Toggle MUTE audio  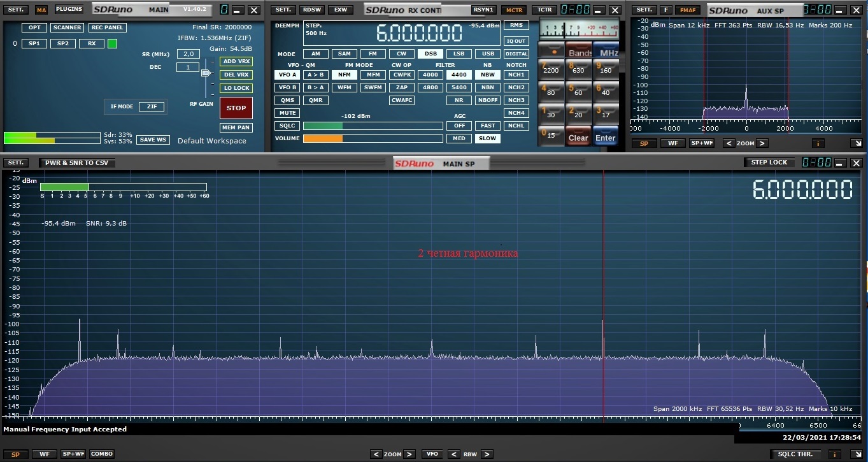(287, 113)
